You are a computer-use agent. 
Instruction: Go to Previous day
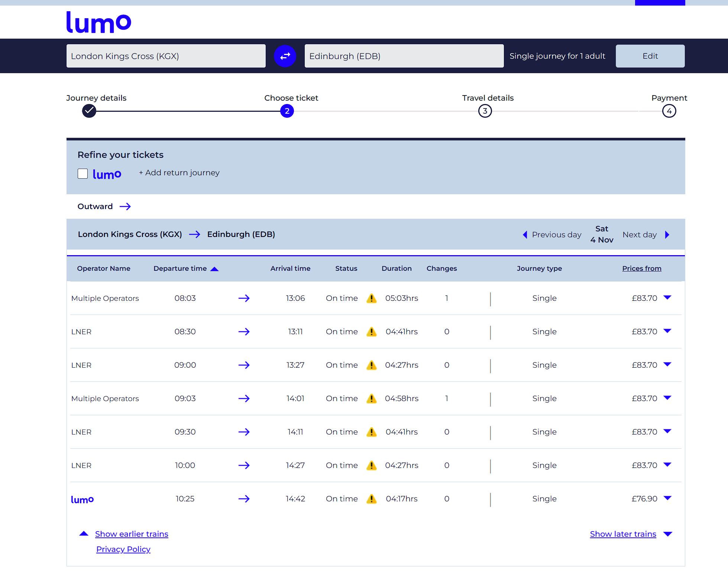point(556,235)
